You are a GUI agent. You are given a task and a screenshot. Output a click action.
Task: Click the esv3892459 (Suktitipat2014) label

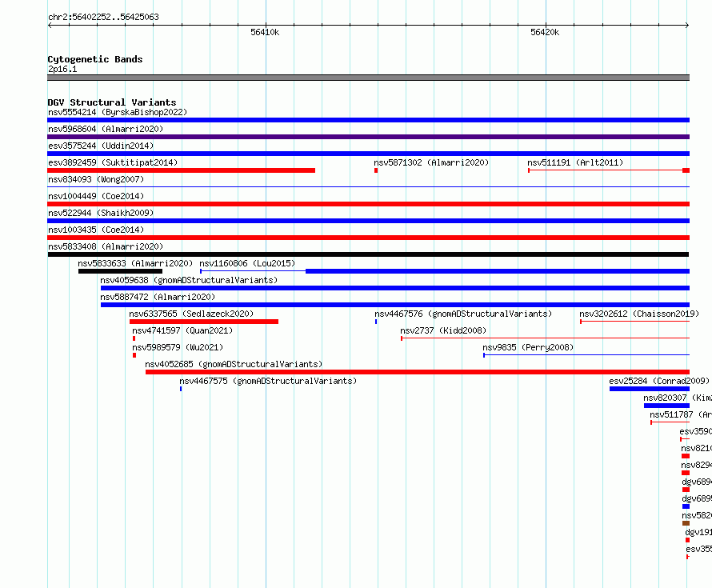(x=113, y=162)
